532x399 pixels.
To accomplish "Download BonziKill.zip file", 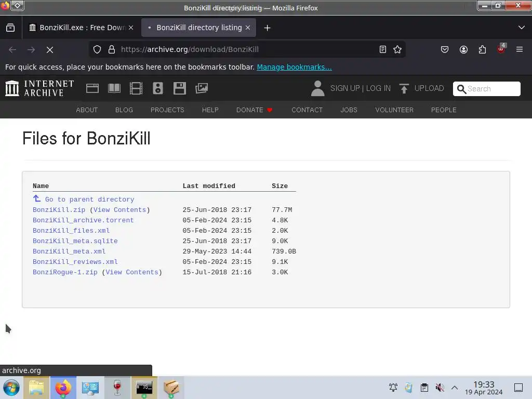I will (x=59, y=210).
